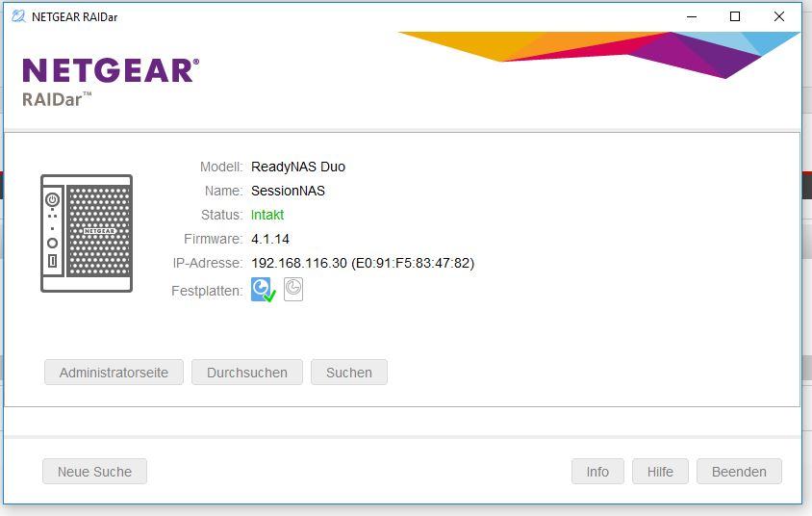812x516 pixels.
Task: Maximize the RAIDar window
Action: (735, 16)
